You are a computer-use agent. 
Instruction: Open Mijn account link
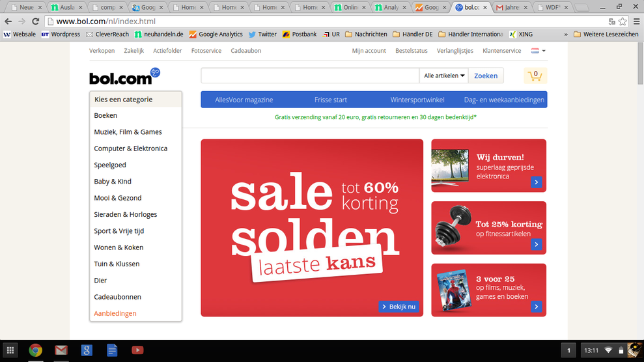pos(369,51)
